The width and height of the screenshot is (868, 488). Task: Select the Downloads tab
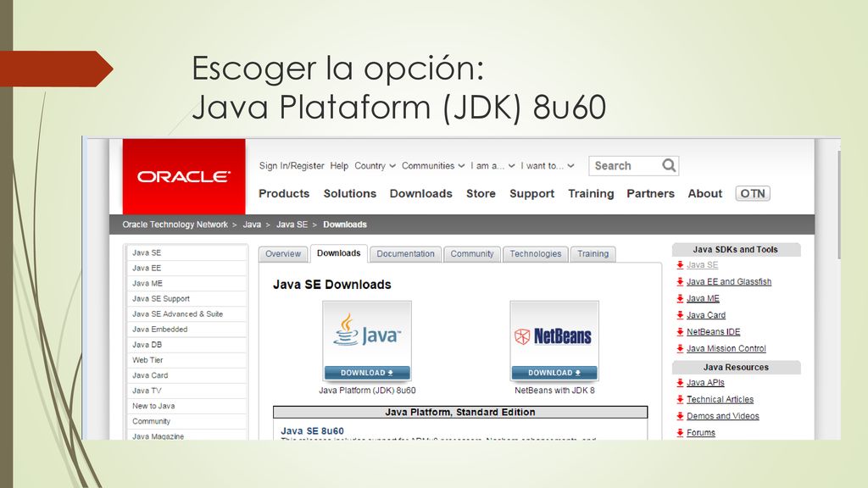[339, 252]
